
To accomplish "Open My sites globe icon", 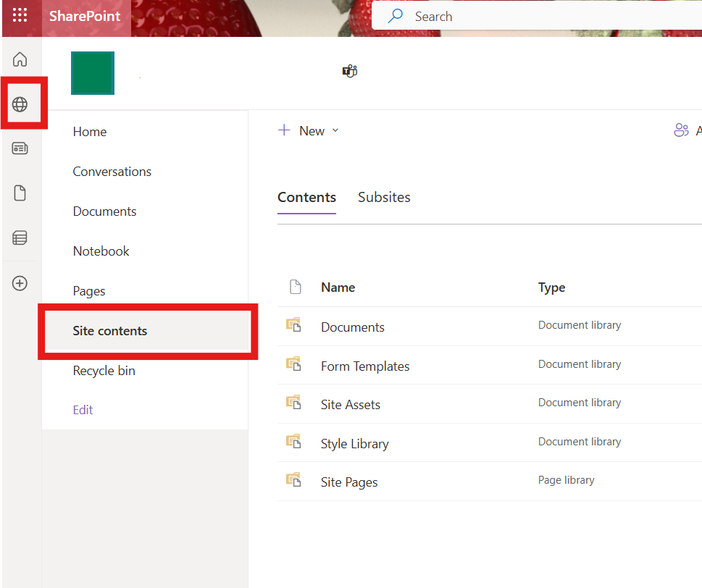I will click(20, 105).
